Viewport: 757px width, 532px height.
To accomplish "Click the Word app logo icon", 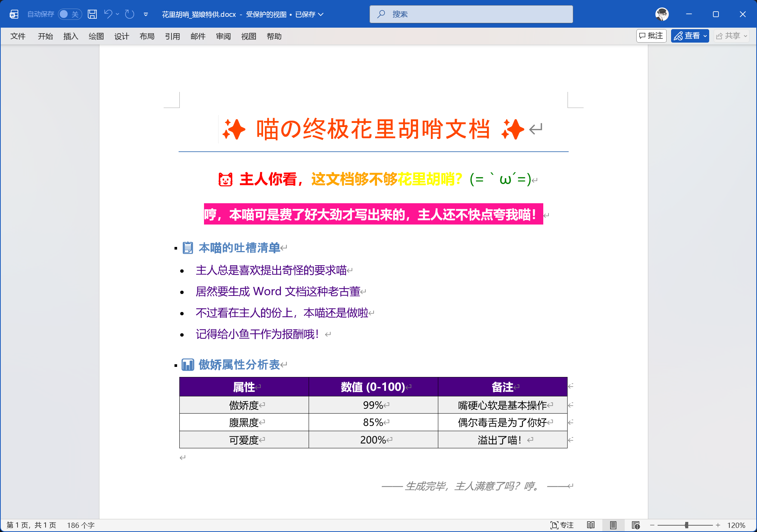I will pos(14,14).
